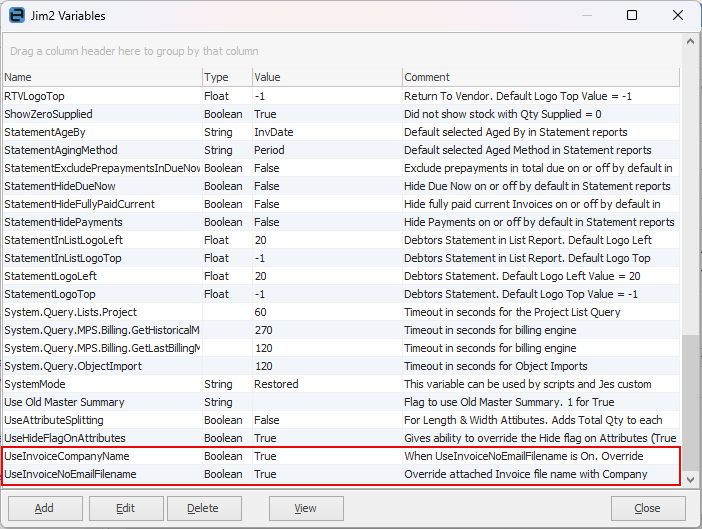The height and width of the screenshot is (529, 702).
Task: Maximize the Jim2 Variables window
Action: [632, 15]
